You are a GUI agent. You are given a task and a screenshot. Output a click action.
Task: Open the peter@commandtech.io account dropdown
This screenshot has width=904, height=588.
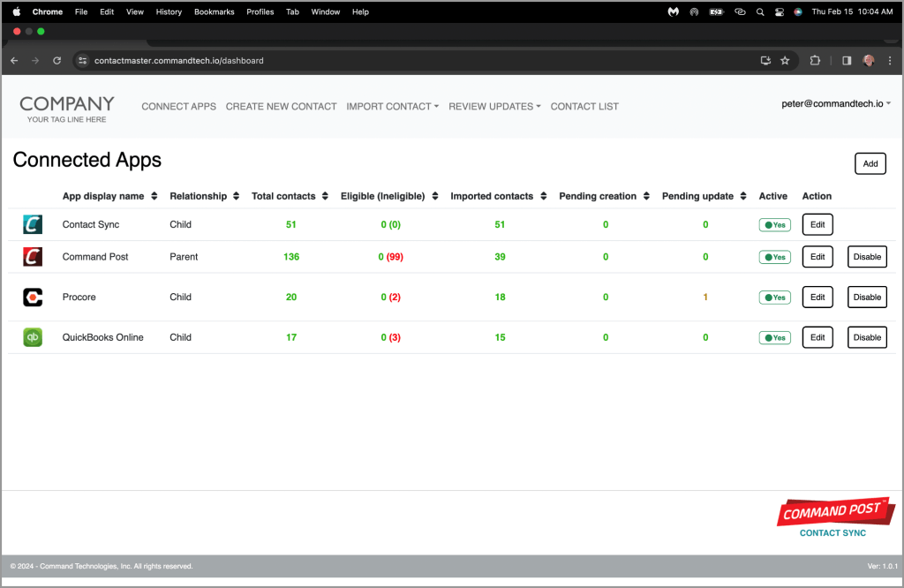click(836, 103)
